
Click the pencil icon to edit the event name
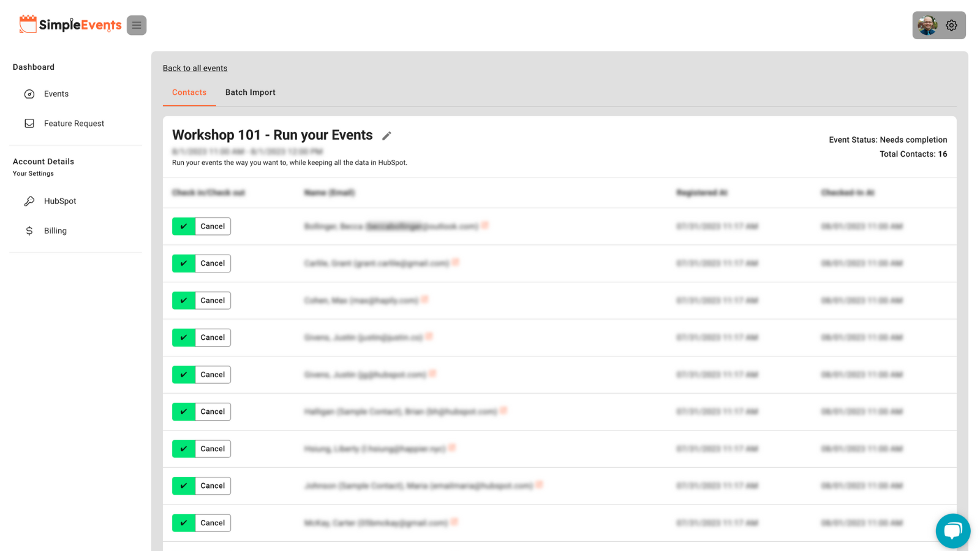pos(387,135)
